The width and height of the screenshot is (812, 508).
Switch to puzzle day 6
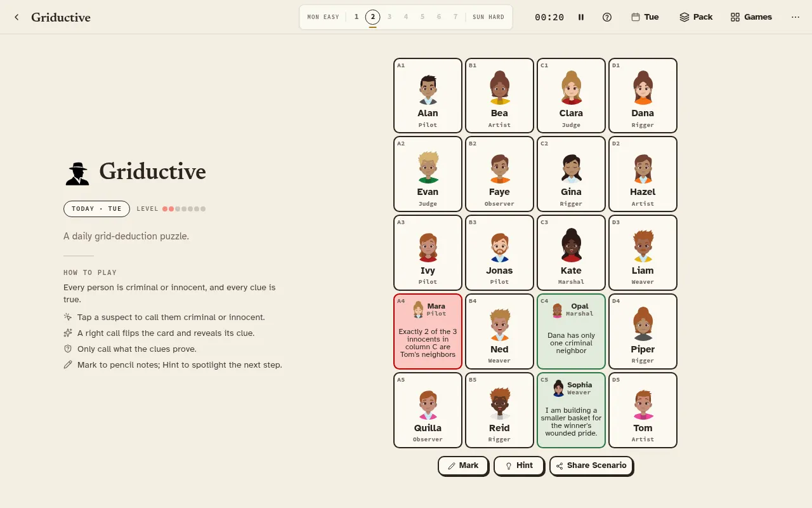click(x=439, y=17)
